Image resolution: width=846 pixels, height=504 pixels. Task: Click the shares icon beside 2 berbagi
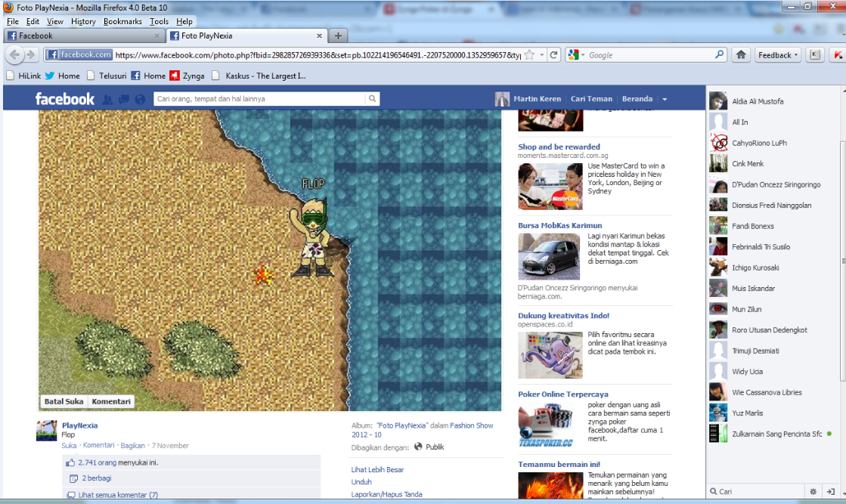(74, 478)
